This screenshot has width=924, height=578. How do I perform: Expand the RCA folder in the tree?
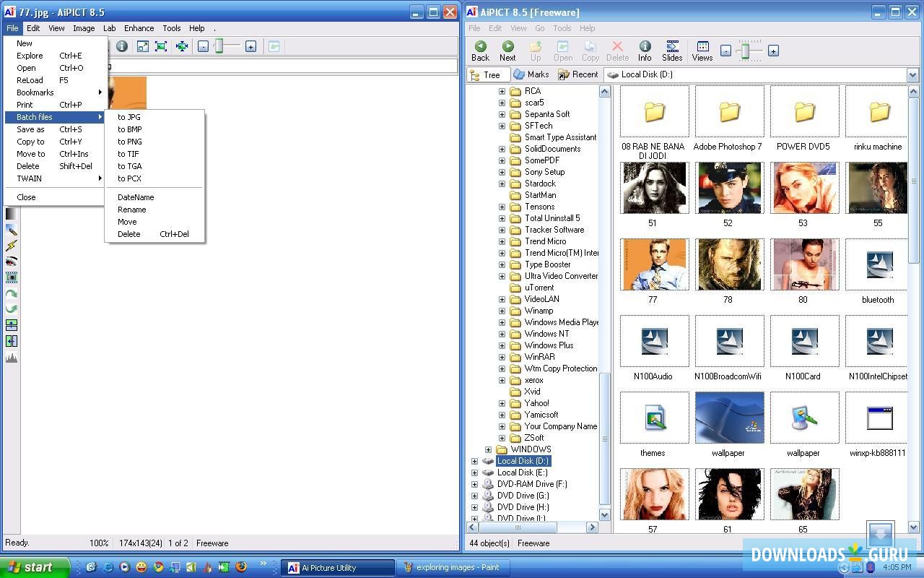[502, 91]
